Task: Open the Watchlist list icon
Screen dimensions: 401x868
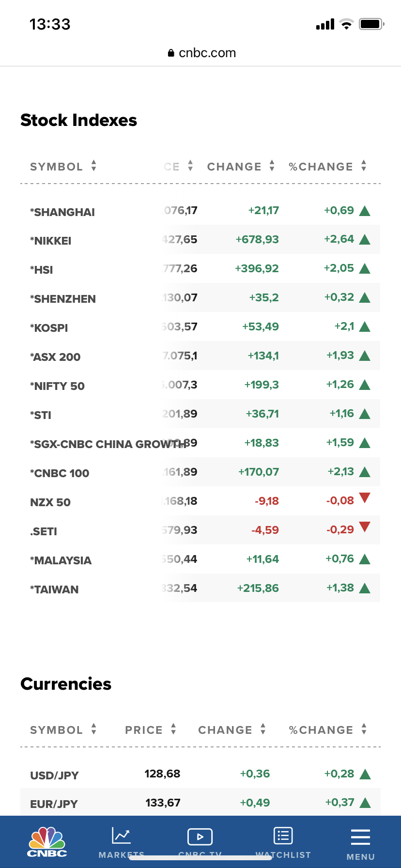Action: pos(283,836)
